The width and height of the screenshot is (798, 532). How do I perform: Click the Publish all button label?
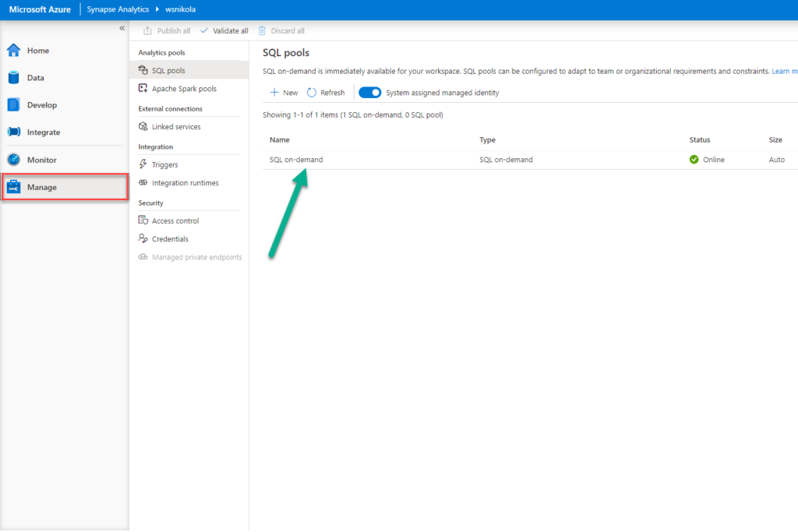[x=174, y=30]
